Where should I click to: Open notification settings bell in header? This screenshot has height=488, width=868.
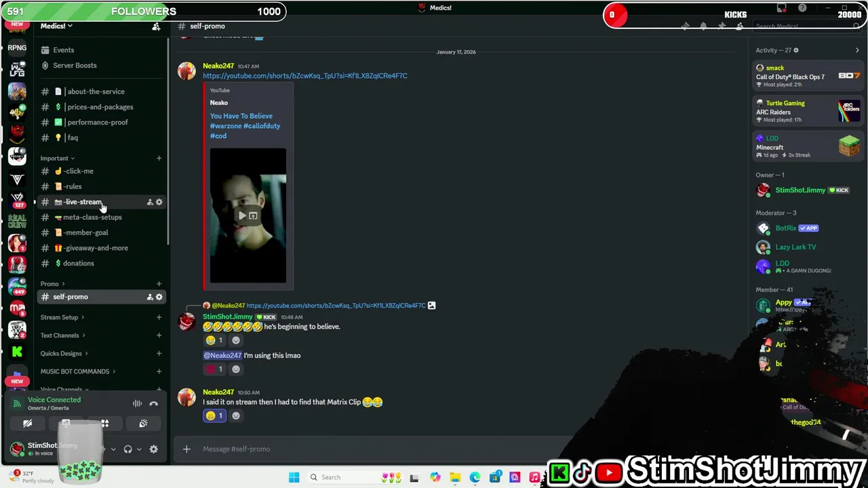[703, 26]
